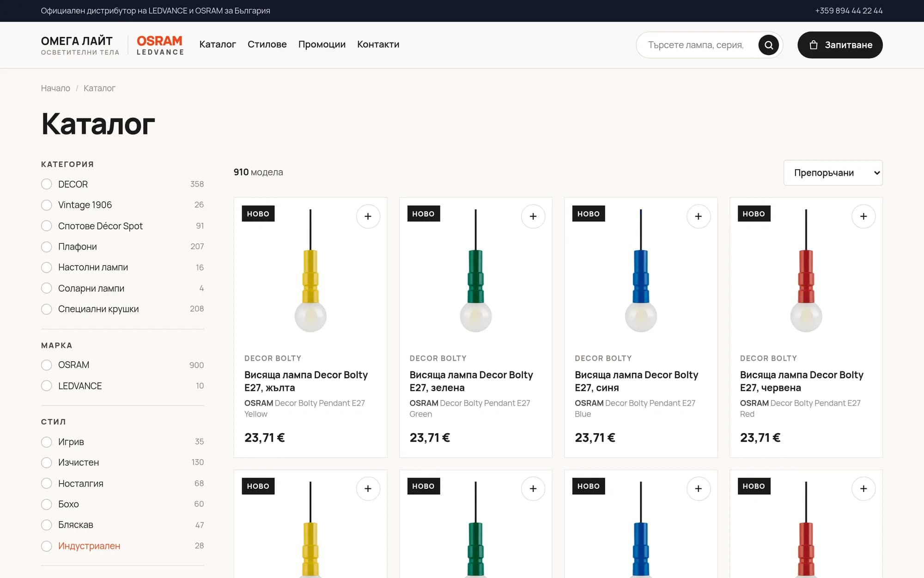This screenshot has height=578, width=924.
Task: Open product Висяща лампа Decor Bolty E27, зелена
Action: click(x=471, y=381)
